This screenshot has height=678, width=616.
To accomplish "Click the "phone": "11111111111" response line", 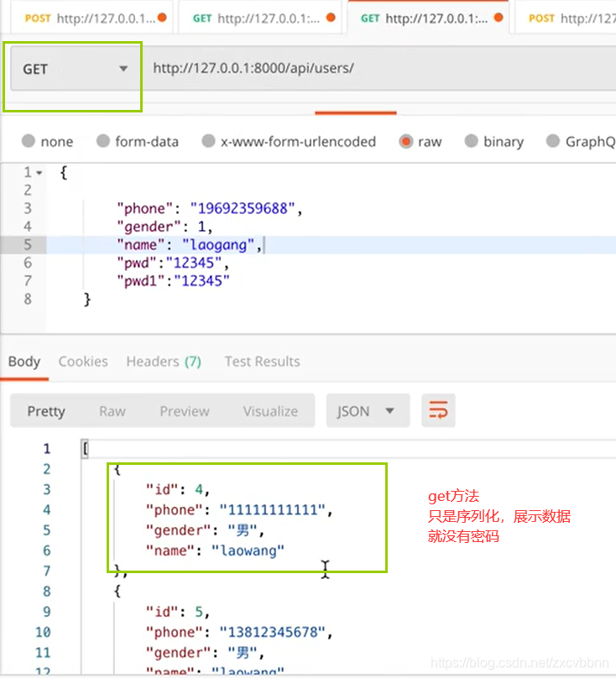I will (239, 510).
